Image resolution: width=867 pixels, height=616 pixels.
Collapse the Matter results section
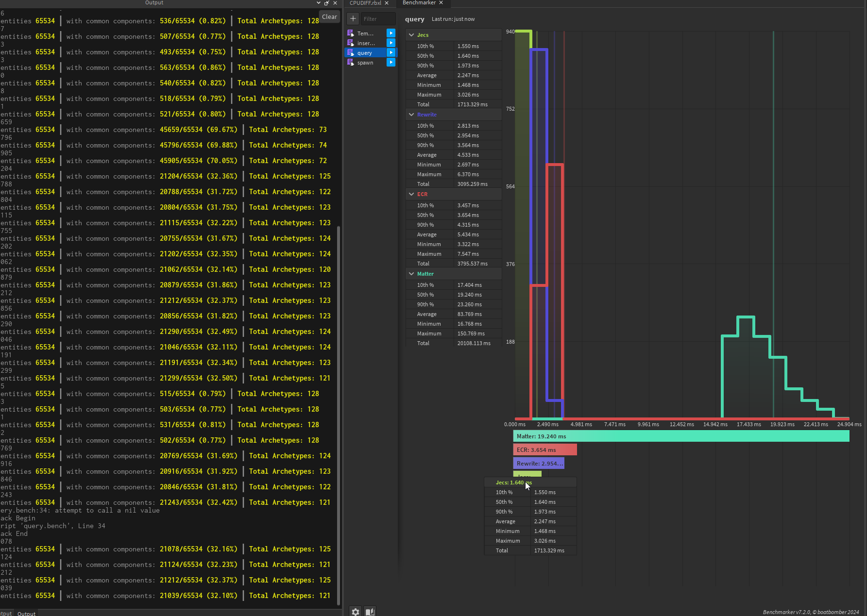[x=411, y=274]
